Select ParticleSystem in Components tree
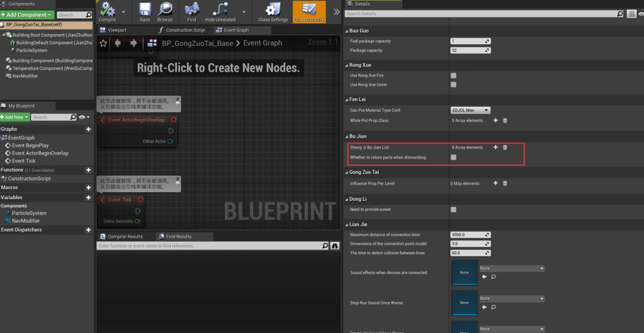 tap(32, 50)
